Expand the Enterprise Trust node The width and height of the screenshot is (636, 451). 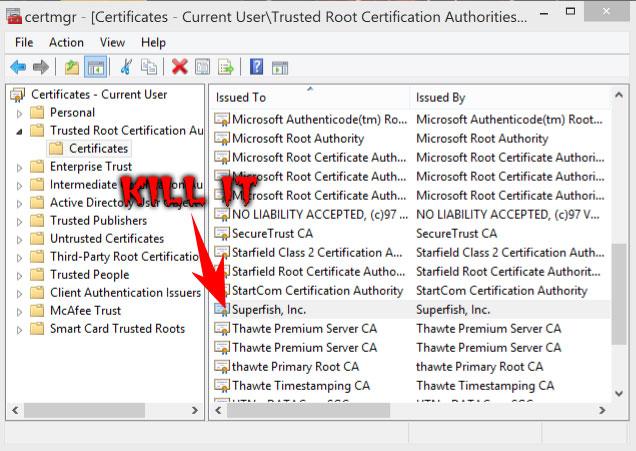19,168
